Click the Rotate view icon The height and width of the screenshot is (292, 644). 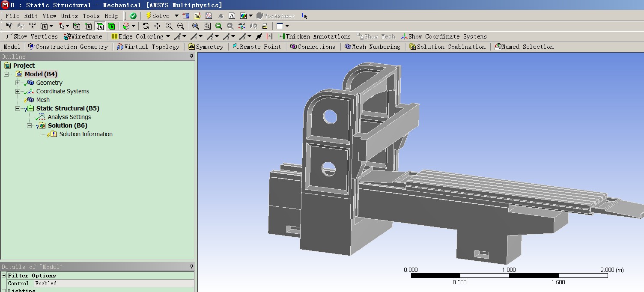(146, 26)
